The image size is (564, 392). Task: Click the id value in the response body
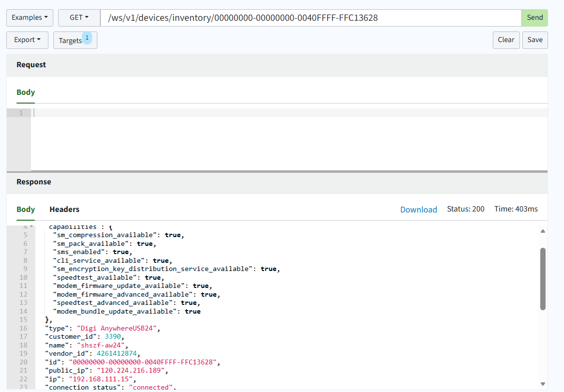(143, 362)
